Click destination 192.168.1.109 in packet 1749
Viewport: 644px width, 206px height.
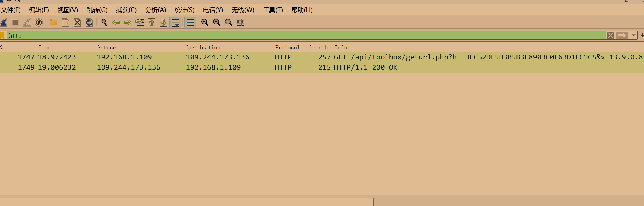[x=213, y=67]
